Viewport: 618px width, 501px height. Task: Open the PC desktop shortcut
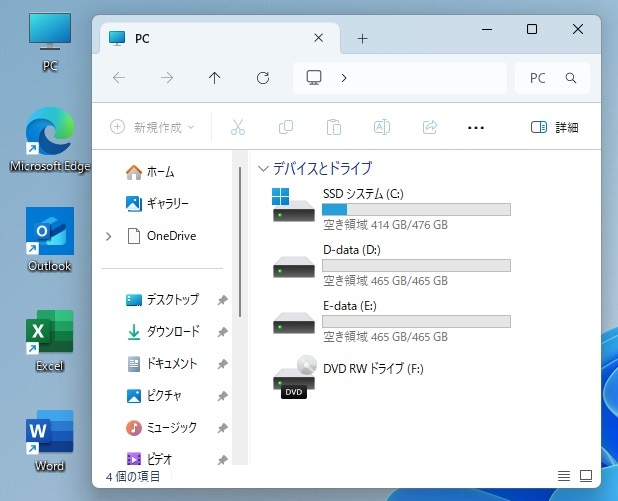(50, 43)
